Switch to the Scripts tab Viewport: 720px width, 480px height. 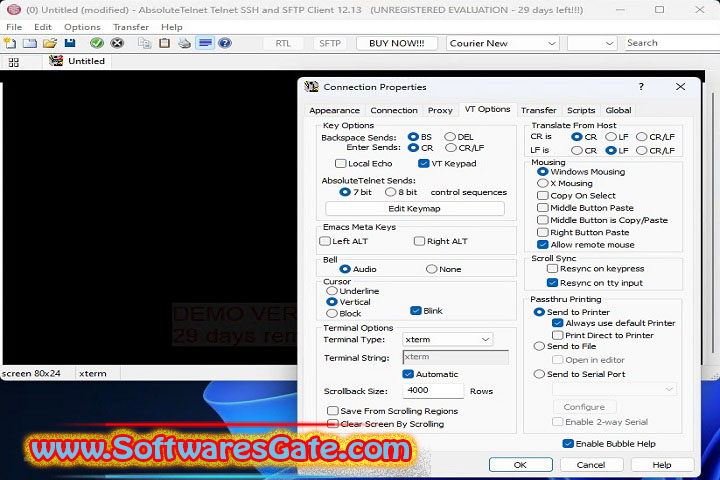(x=581, y=110)
